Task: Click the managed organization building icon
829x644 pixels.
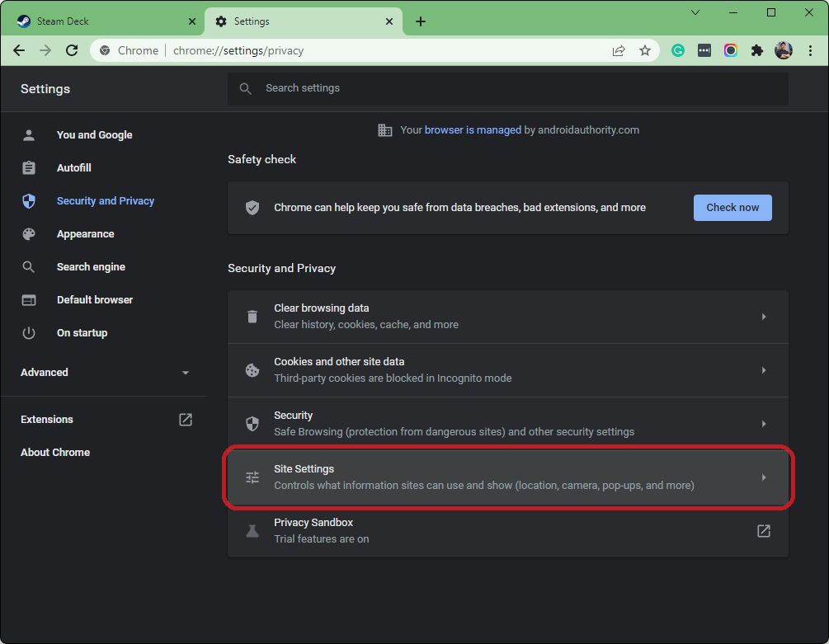Action: 385,130
